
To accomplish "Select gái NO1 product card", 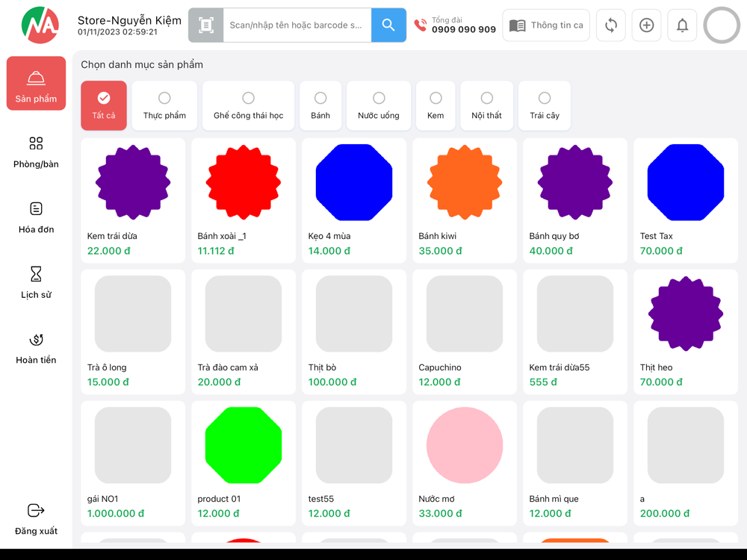I will [133, 464].
